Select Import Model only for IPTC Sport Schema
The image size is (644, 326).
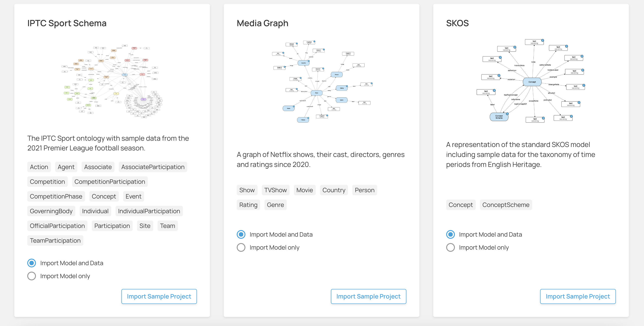pos(32,276)
